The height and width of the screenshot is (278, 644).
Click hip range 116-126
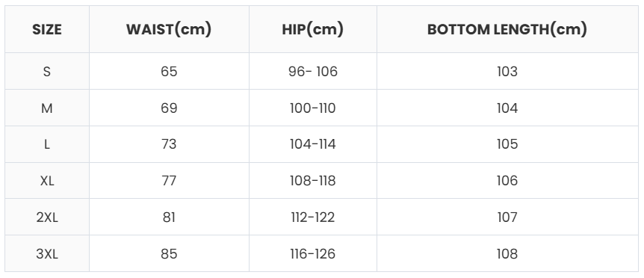click(x=312, y=253)
